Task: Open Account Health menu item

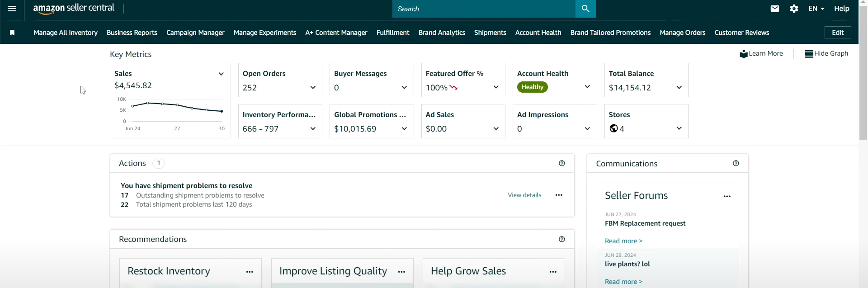Action: pyautogui.click(x=538, y=33)
